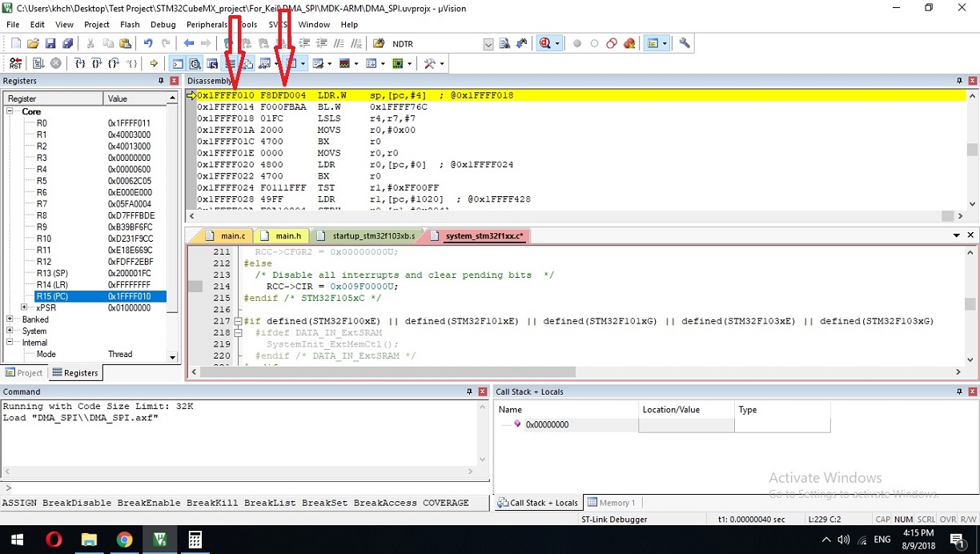The image size is (980, 554).
Task: Toggle the Disassembly Window toolbar button
Action: tap(195, 63)
